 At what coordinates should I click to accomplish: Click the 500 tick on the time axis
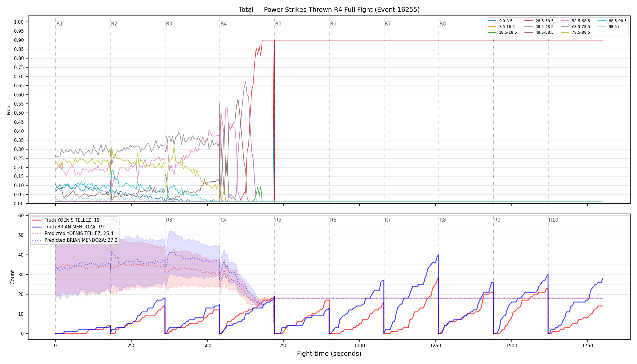click(207, 345)
